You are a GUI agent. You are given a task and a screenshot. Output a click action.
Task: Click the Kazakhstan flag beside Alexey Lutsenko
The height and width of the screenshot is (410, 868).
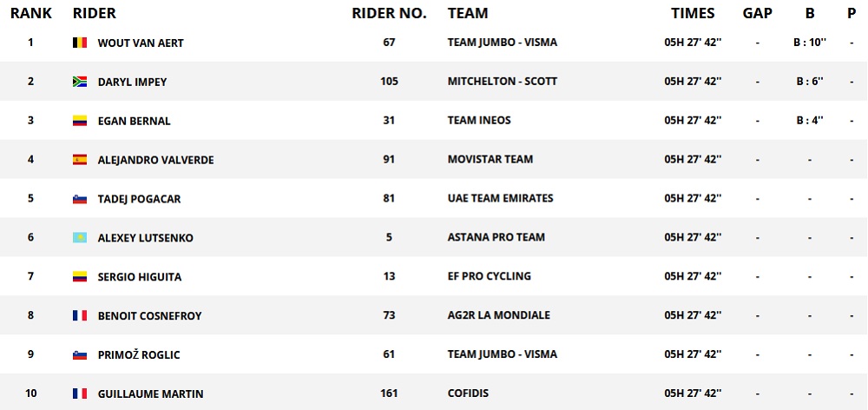tap(80, 238)
